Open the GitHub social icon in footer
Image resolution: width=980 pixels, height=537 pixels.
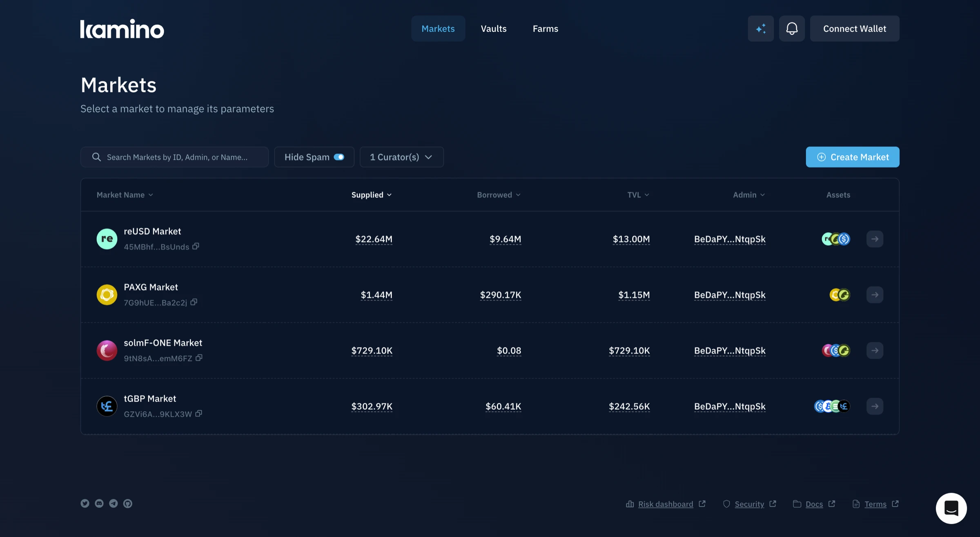128,503
